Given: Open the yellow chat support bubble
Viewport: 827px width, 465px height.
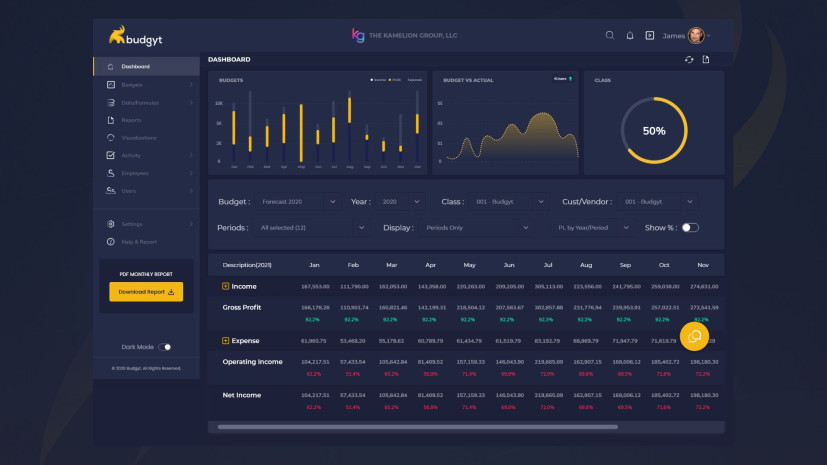Looking at the screenshot, I should 695,337.
